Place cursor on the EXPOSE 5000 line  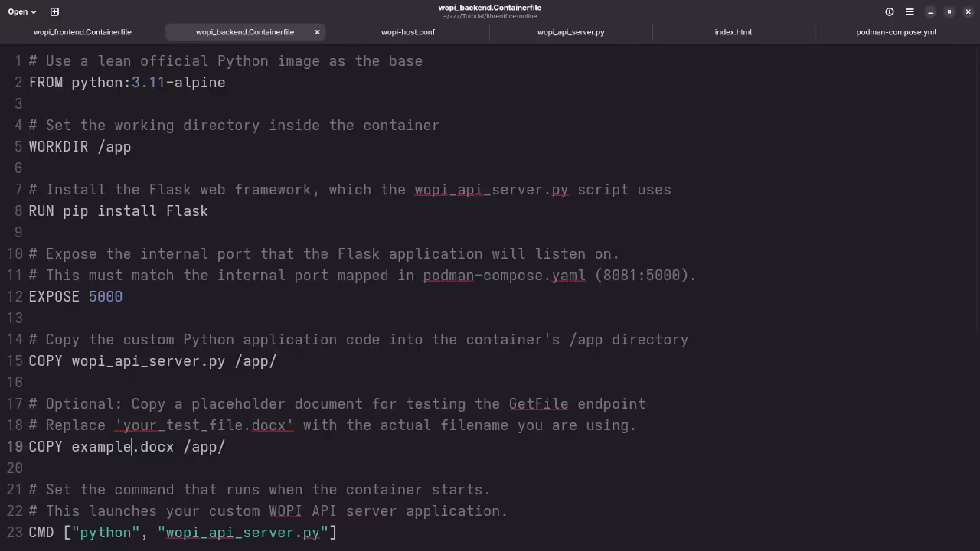click(76, 297)
